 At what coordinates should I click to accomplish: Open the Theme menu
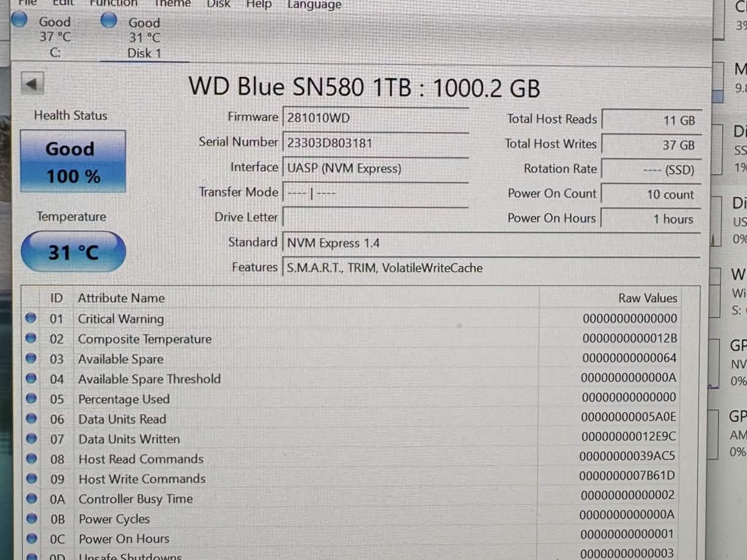[x=172, y=3]
